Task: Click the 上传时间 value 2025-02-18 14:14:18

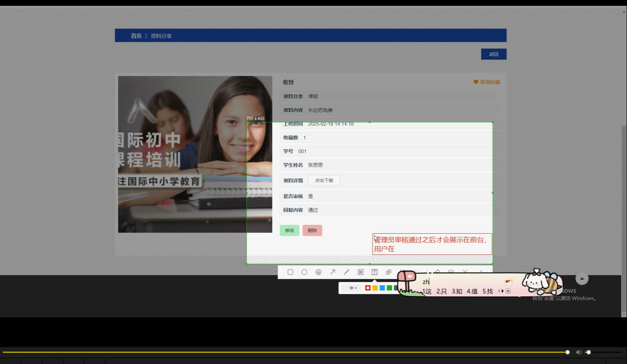Action: point(331,124)
